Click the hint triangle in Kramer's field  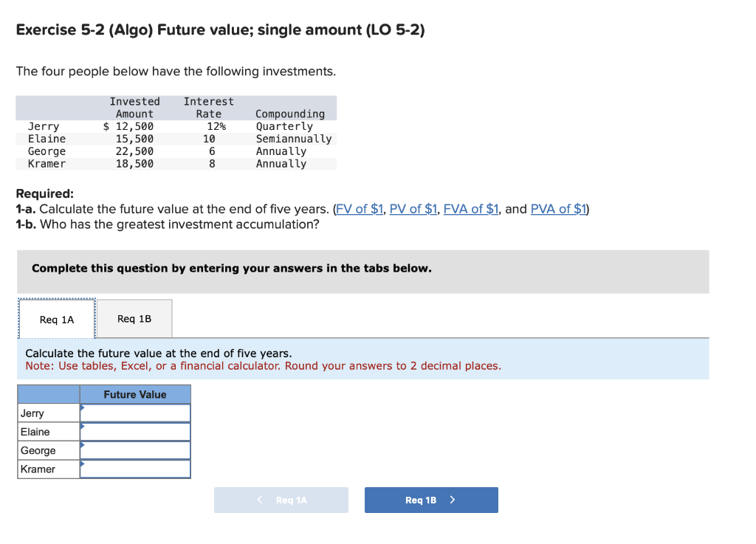[83, 463]
